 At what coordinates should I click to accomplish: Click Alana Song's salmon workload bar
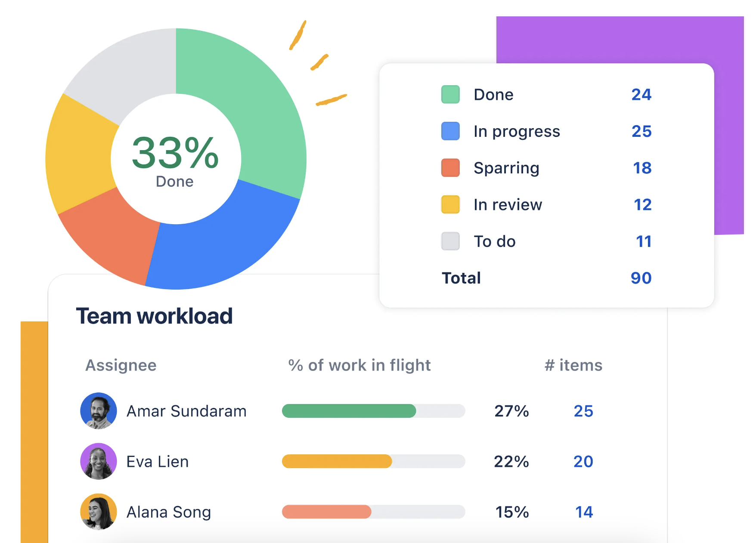coord(327,512)
